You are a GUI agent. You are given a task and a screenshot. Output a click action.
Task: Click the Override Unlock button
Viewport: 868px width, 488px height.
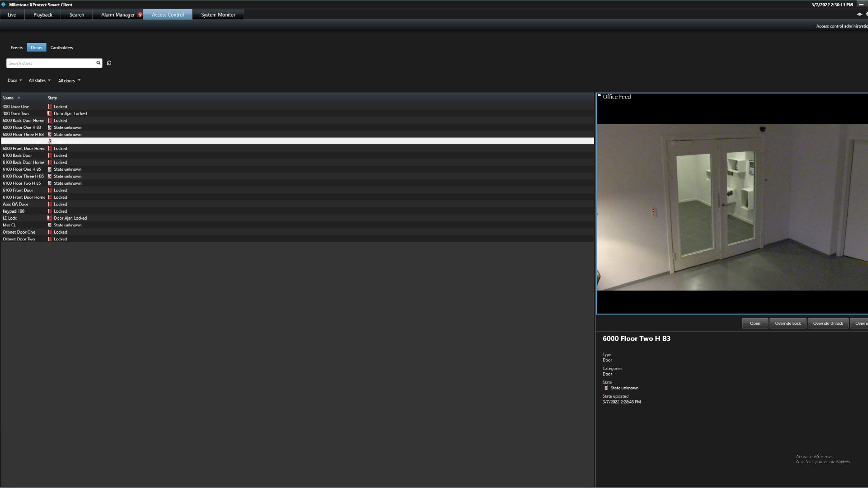[x=828, y=323]
